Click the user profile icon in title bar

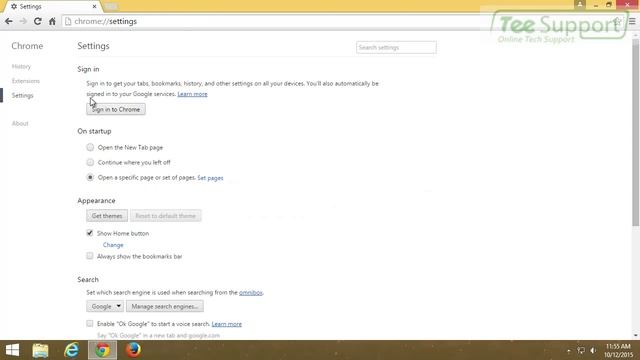click(580, 4)
